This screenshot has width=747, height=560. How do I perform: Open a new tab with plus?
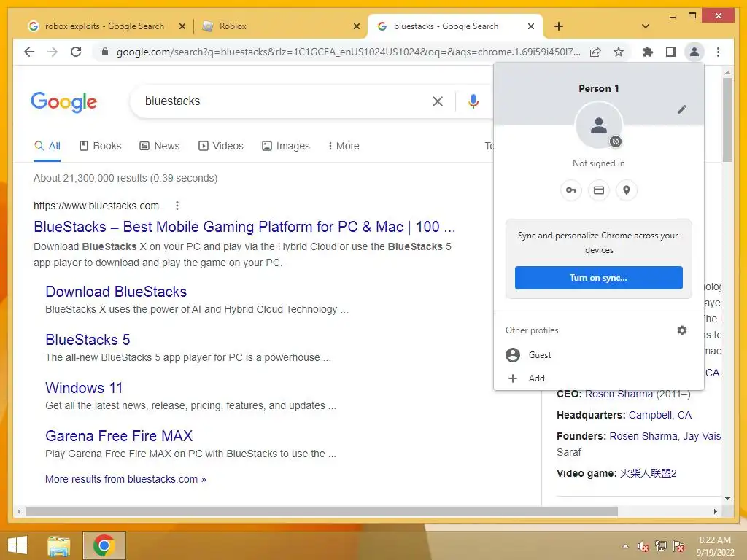click(559, 26)
